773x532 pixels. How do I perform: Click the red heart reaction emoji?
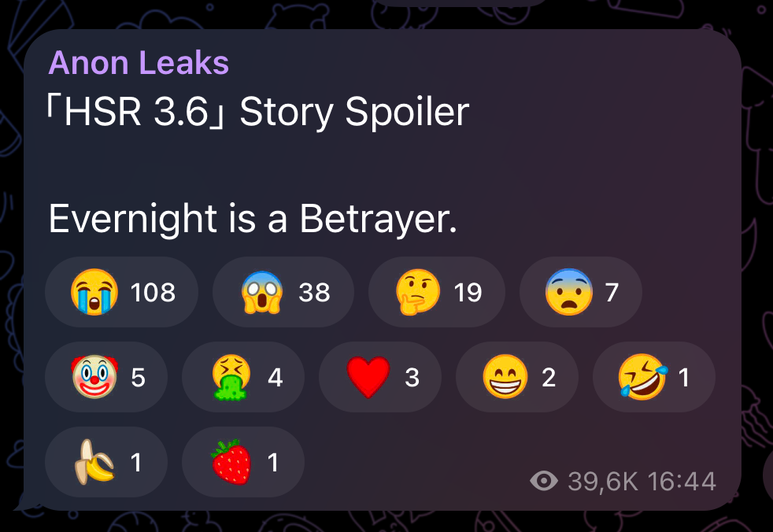pos(368,378)
